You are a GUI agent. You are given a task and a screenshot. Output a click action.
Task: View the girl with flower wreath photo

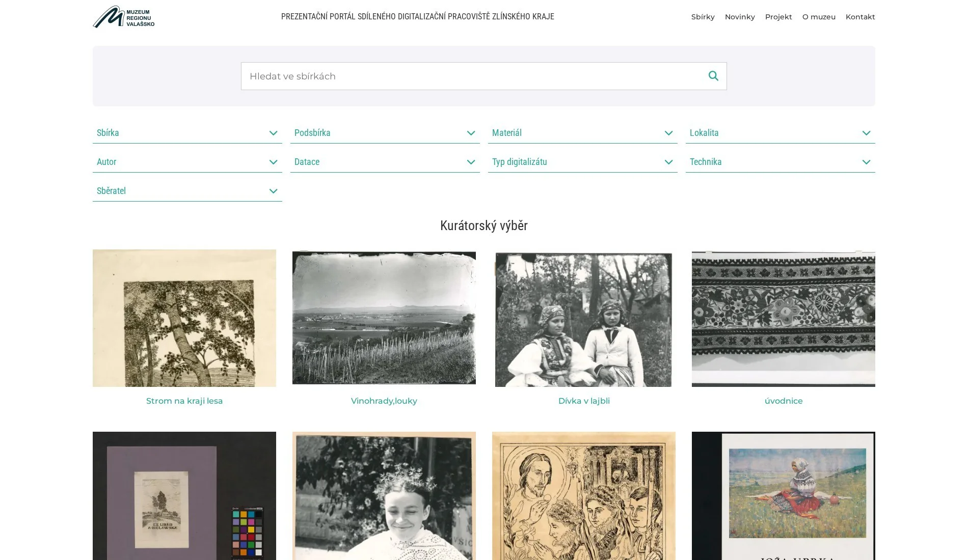pos(384,496)
